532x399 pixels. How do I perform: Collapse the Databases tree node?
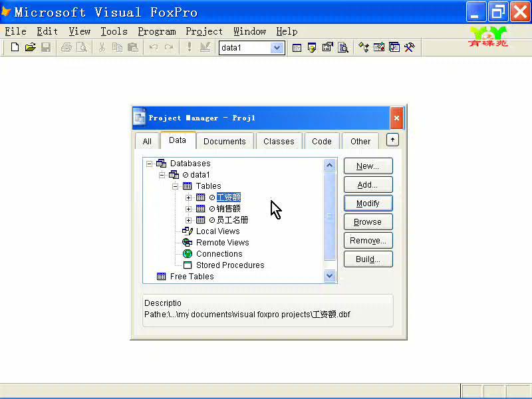[149, 164]
